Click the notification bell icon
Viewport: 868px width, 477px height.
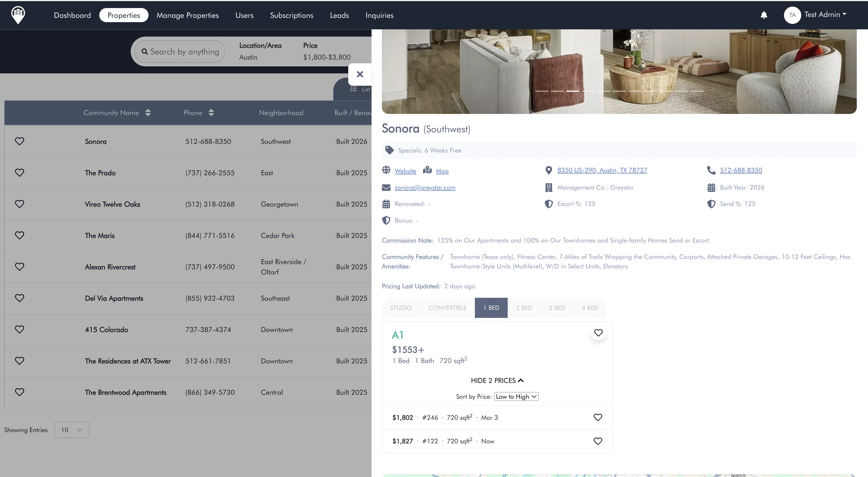tap(764, 15)
